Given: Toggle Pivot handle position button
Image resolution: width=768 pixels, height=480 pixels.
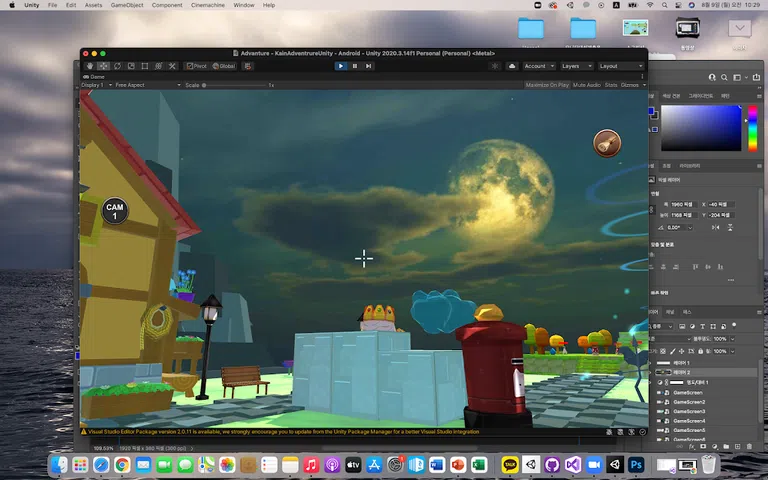Looking at the screenshot, I should [195, 66].
